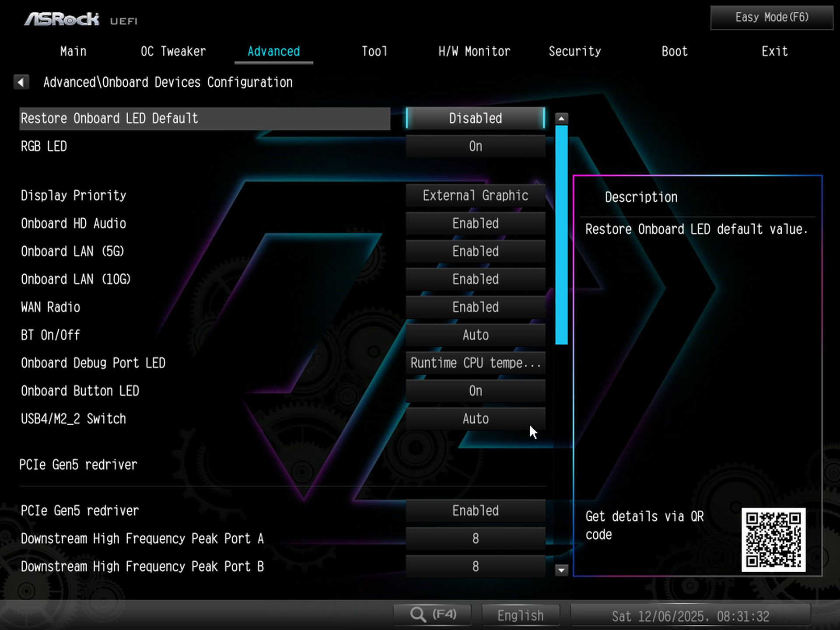Click the QR code image

coord(773,539)
